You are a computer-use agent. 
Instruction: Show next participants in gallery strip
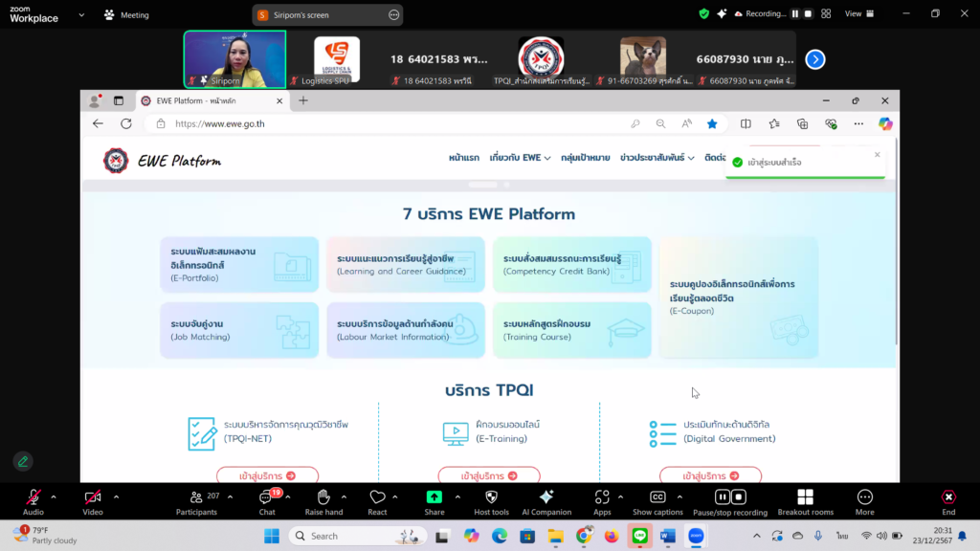click(815, 59)
